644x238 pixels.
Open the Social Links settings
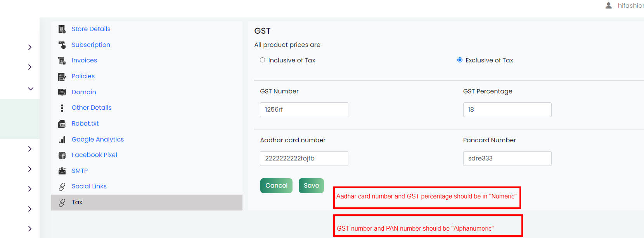click(x=89, y=186)
